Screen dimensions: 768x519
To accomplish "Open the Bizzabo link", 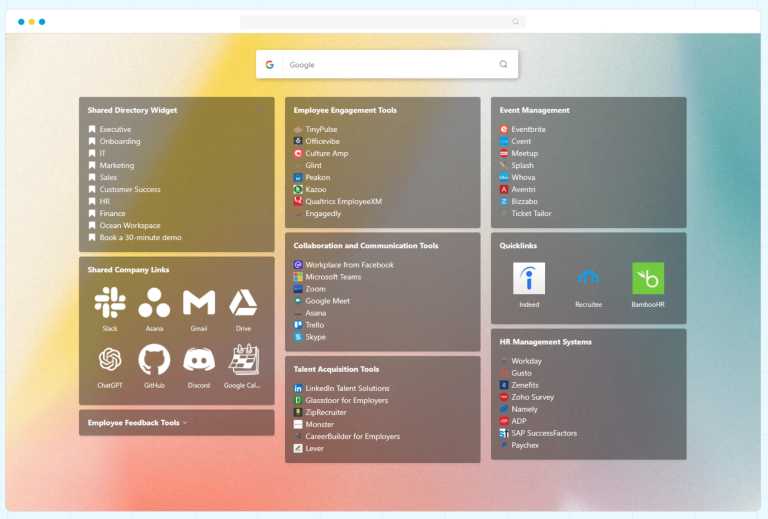I will point(525,201).
